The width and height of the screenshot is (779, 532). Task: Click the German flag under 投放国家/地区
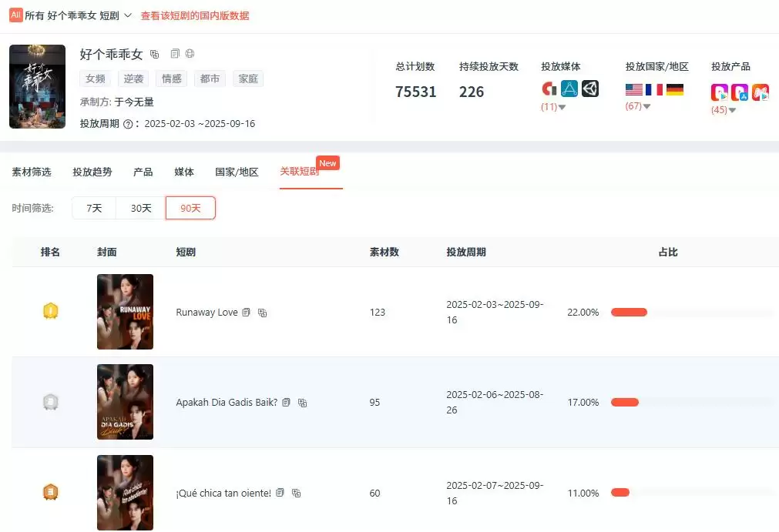tap(675, 90)
